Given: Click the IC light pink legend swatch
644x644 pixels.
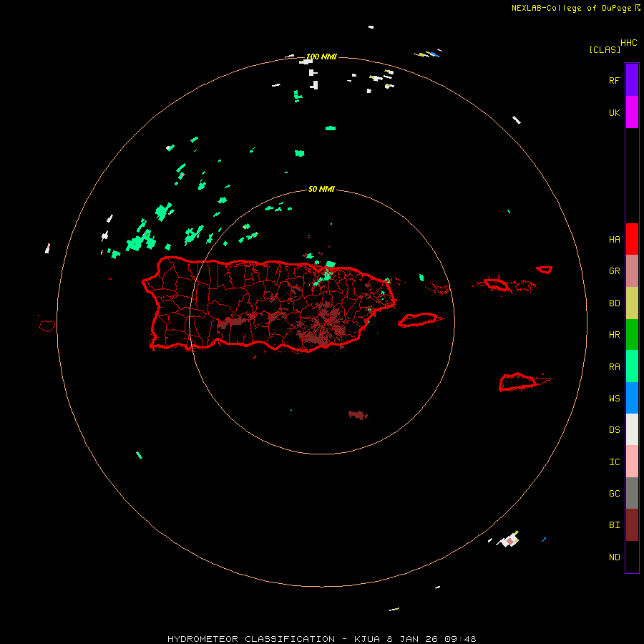Looking at the screenshot, I should point(632,462).
